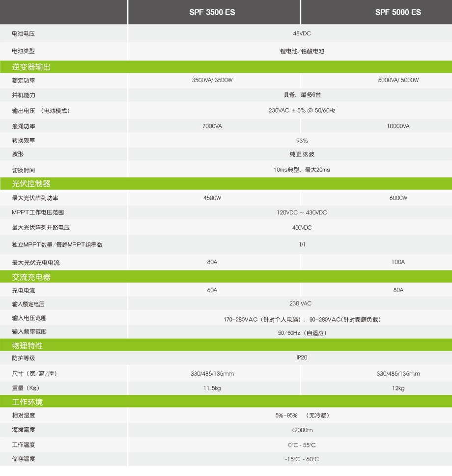Click the 10000VA surge power value
The height and width of the screenshot is (476, 452).
[x=398, y=126]
